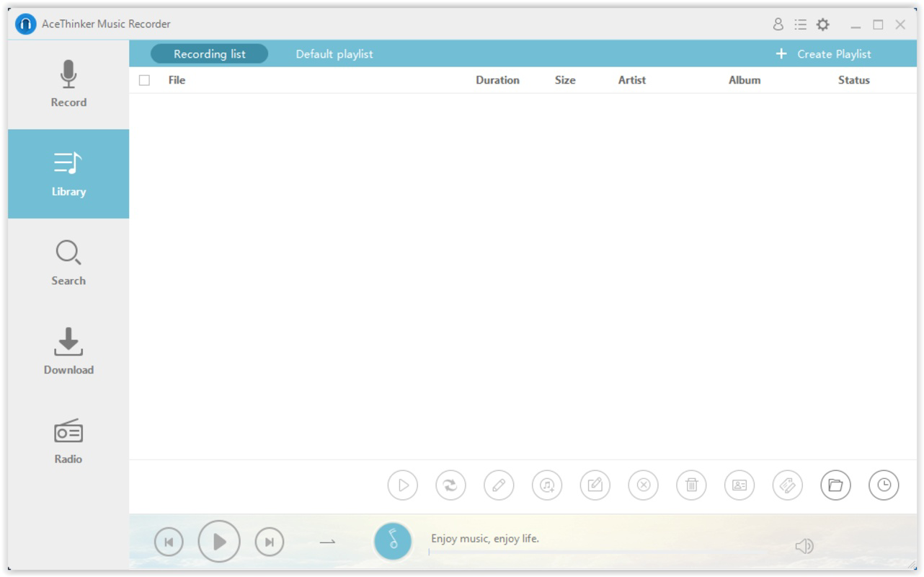The image size is (924, 577).
Task: Switch to the Default playlist tab
Action: 334,54
